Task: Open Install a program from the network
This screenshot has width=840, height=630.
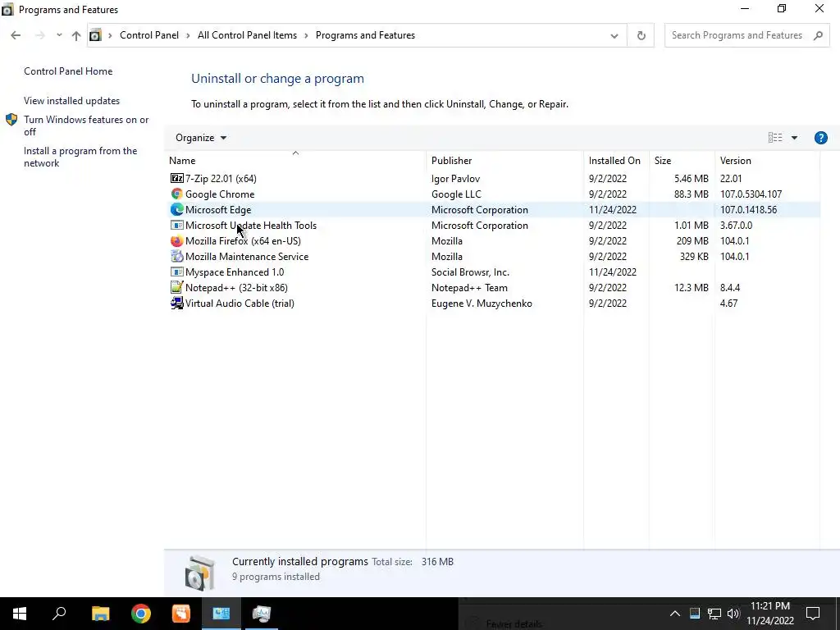Action: [x=80, y=157]
